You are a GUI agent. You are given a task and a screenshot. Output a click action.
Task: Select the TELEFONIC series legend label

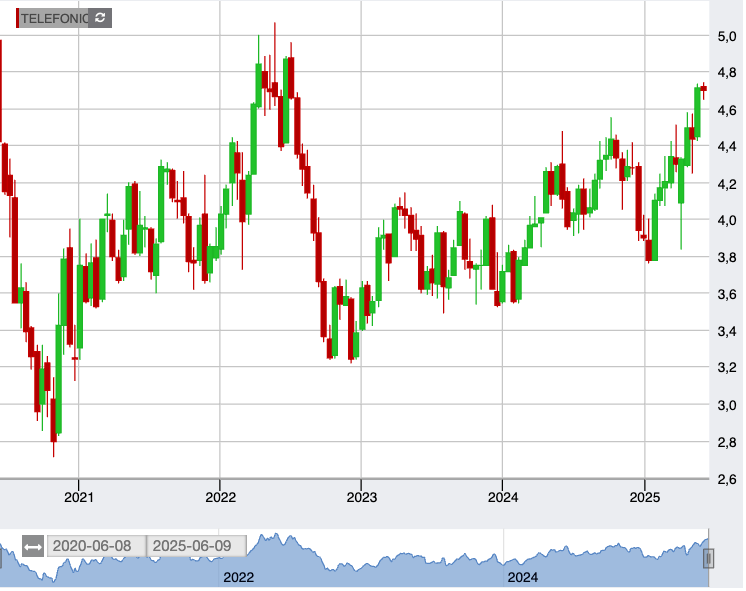[54, 18]
